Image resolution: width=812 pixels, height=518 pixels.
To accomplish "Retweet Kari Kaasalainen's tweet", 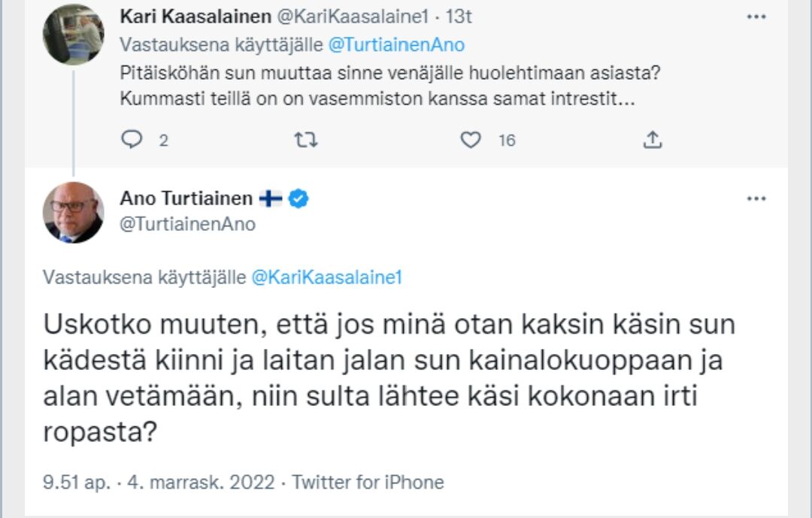I will click(304, 140).
